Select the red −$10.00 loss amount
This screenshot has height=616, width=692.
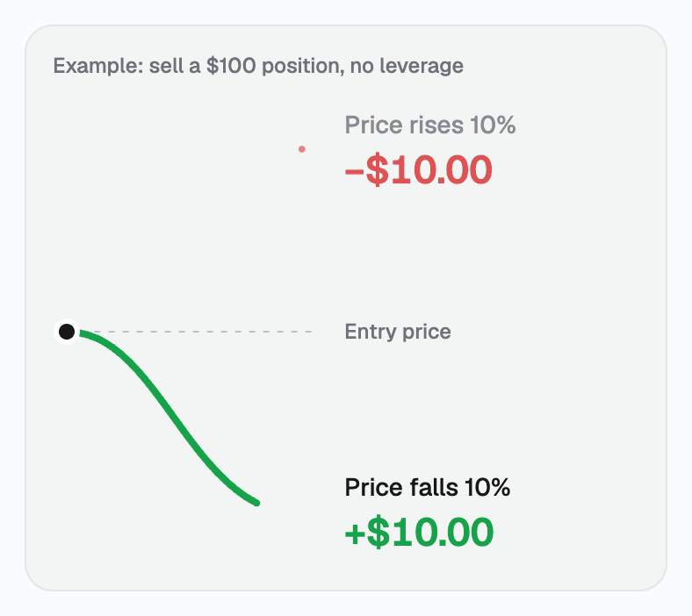pyautogui.click(x=418, y=169)
